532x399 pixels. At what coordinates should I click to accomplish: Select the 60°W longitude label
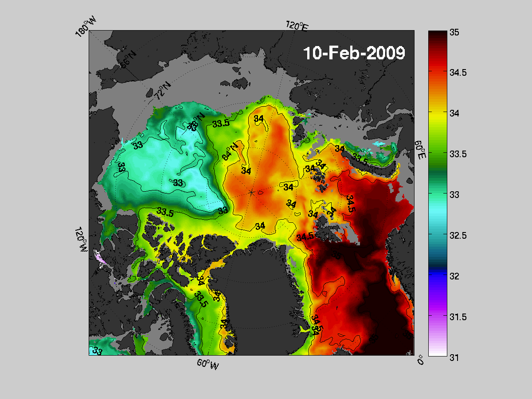pyautogui.click(x=207, y=364)
